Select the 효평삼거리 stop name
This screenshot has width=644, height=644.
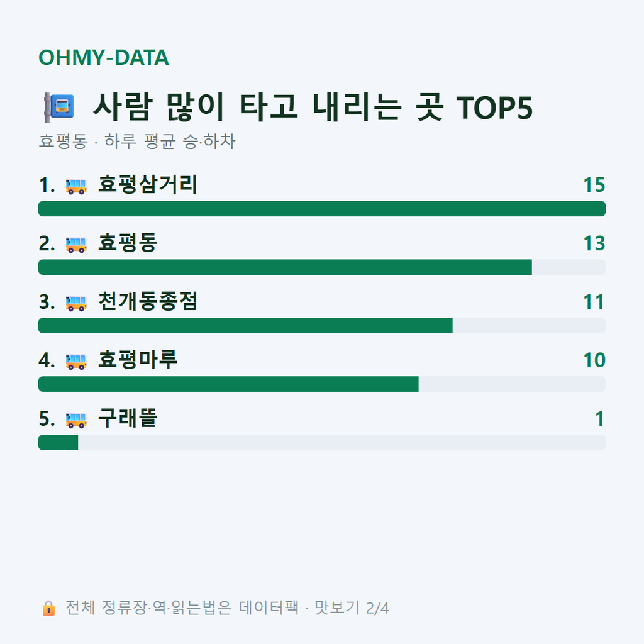pos(148,184)
